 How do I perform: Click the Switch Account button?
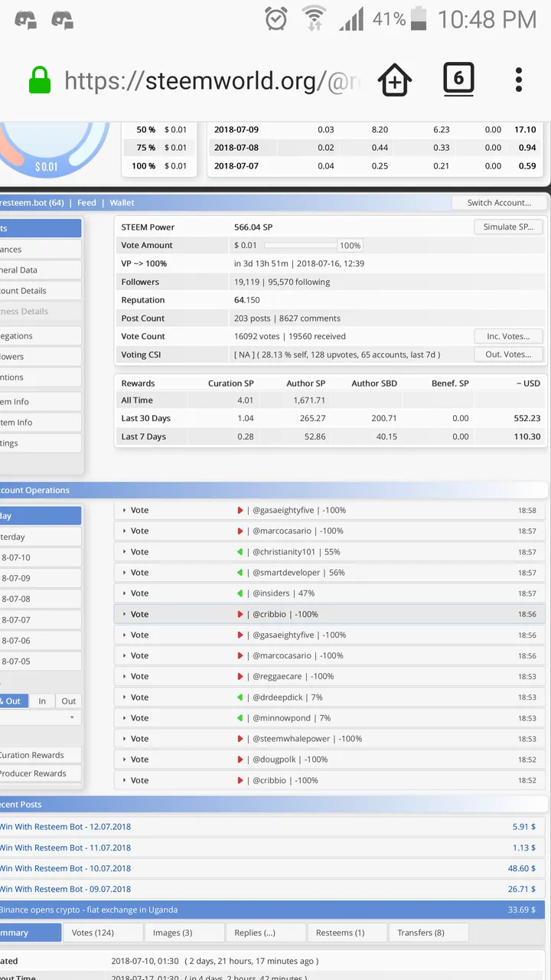(x=499, y=203)
